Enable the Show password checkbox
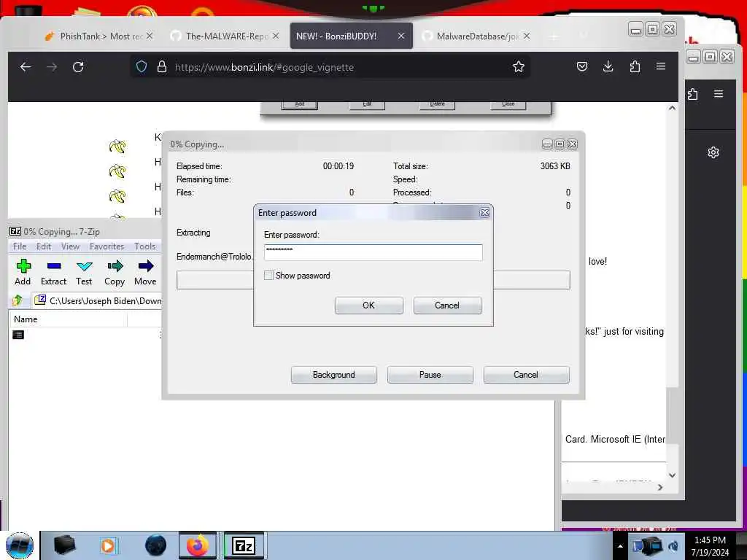The image size is (747, 560). [268, 275]
